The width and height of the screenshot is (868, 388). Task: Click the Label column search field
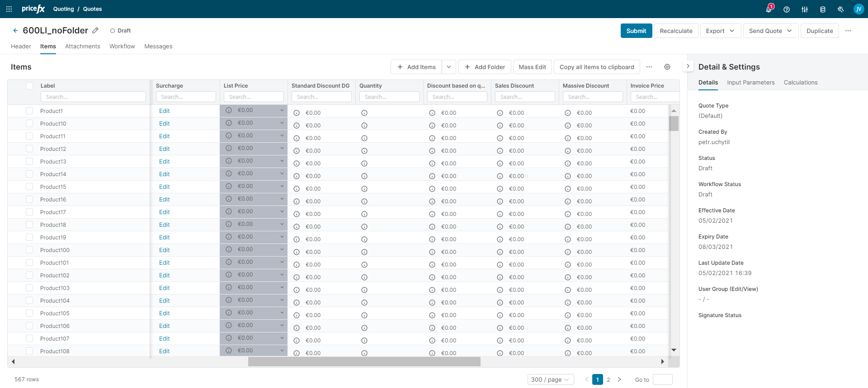coord(93,97)
